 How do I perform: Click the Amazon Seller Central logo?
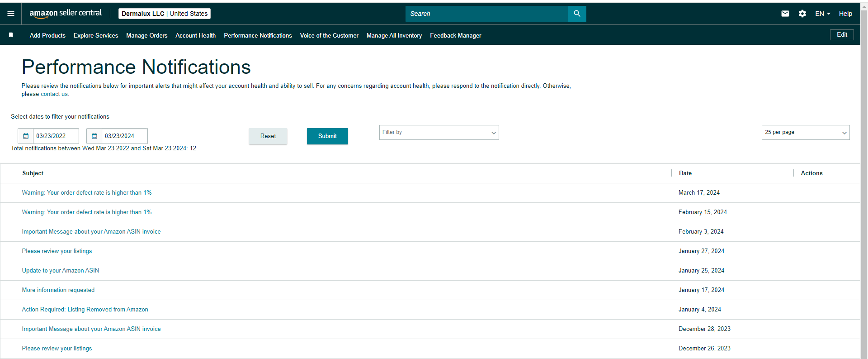coord(66,14)
